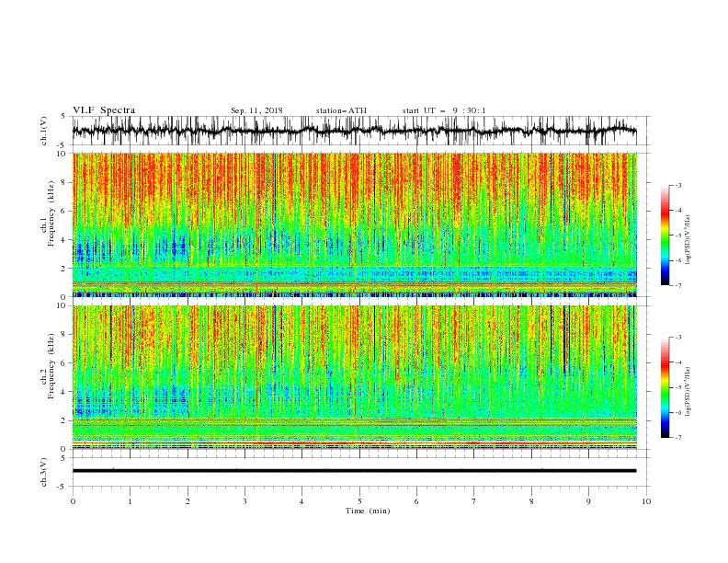
Task: Click the ch.1 spectrogram panel
Action: pos(355,224)
